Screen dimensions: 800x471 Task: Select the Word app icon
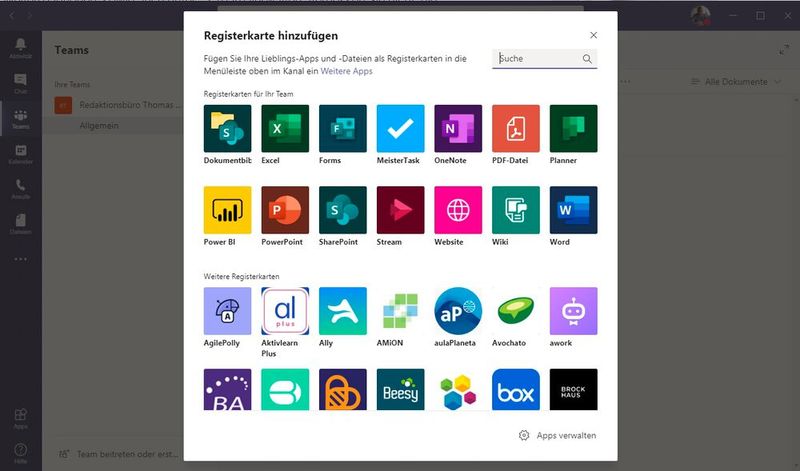573,210
